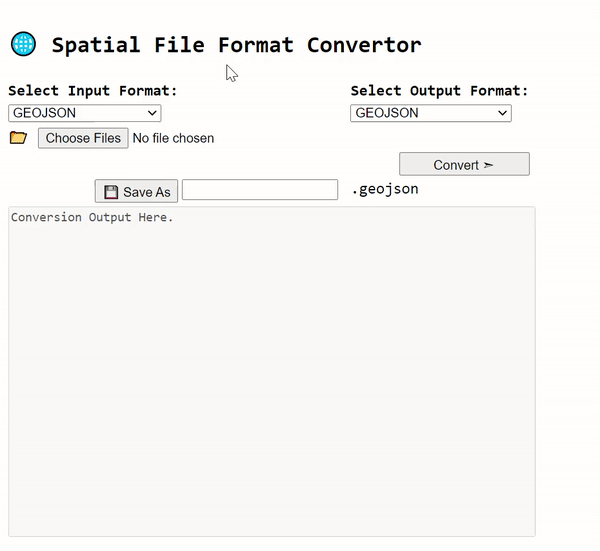Open the Select Input Format dropdown
600x551 pixels.
[84, 113]
